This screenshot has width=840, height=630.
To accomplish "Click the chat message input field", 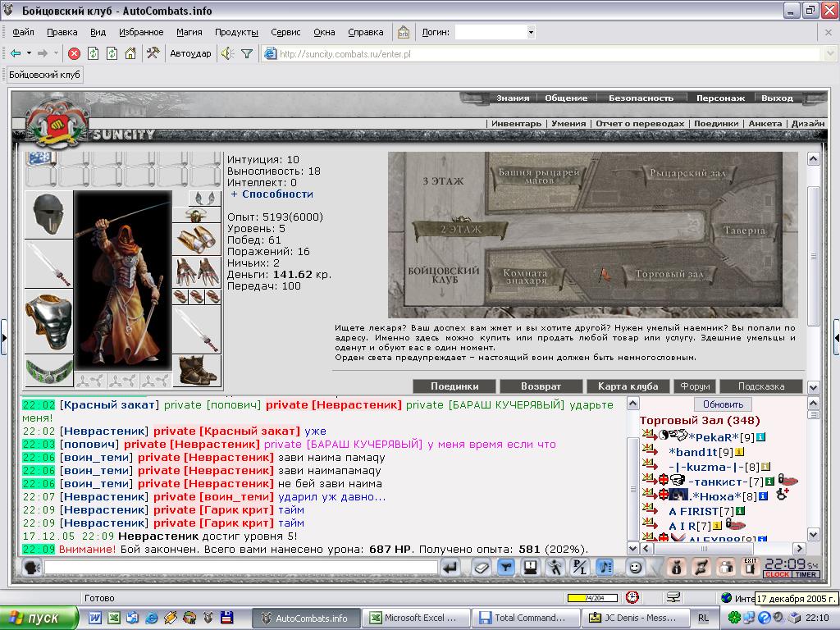I will [240, 568].
